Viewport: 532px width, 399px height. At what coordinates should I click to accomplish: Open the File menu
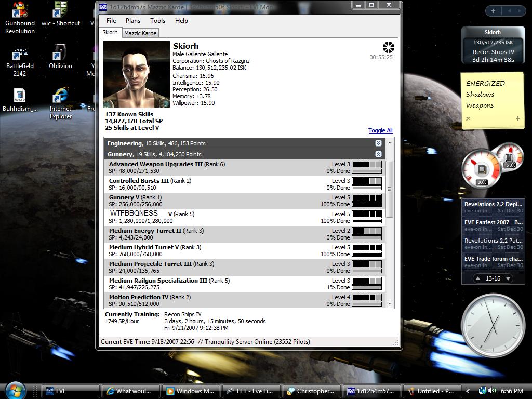(111, 21)
